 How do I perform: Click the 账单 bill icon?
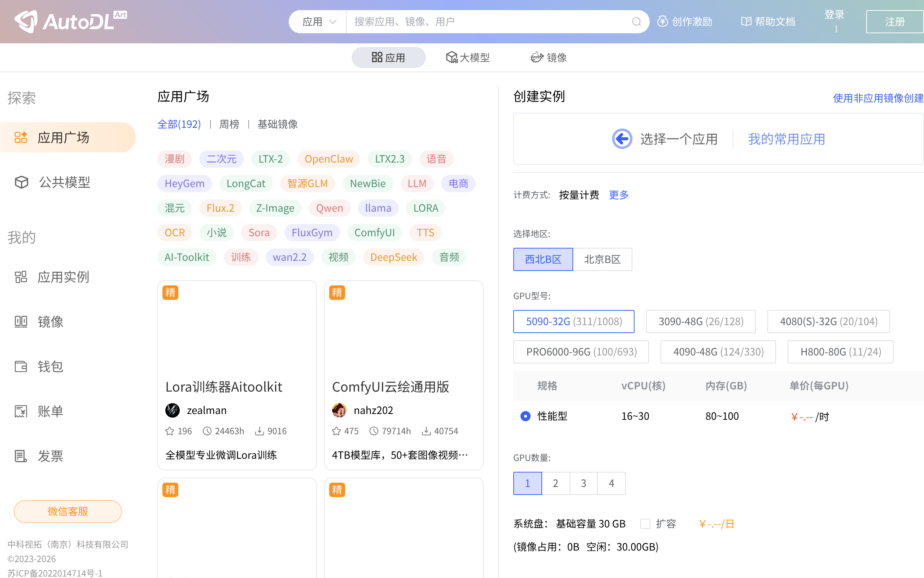pyautogui.click(x=21, y=411)
